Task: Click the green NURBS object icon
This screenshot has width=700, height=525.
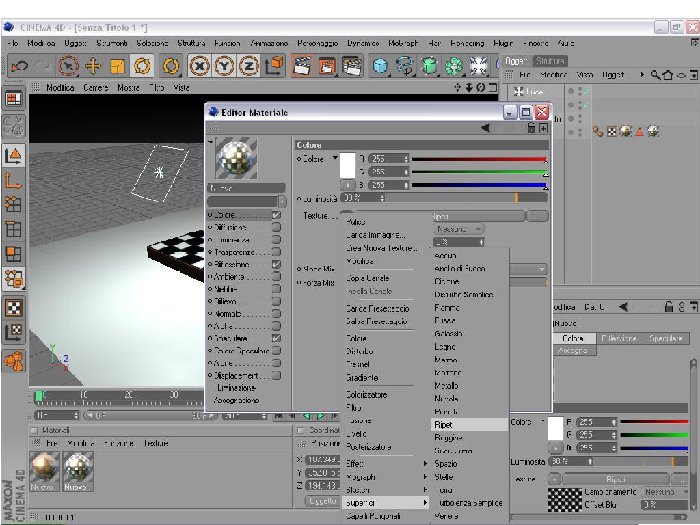Action: [x=429, y=67]
